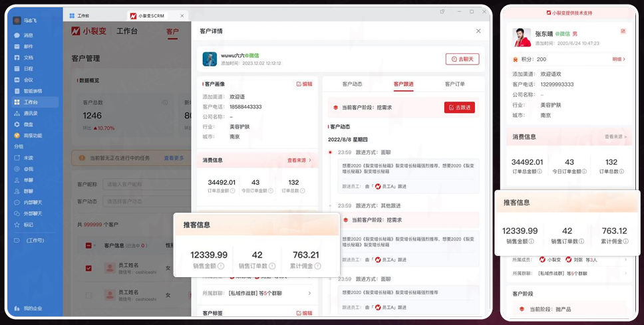The image size is (644, 325).
Task: Tick the checked box in first 员工姓名 row
Action: [x=89, y=269]
